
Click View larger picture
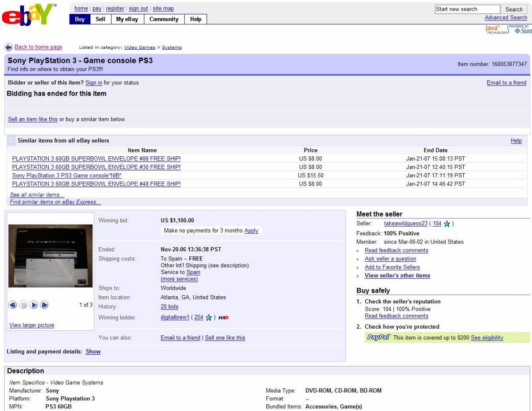32,325
